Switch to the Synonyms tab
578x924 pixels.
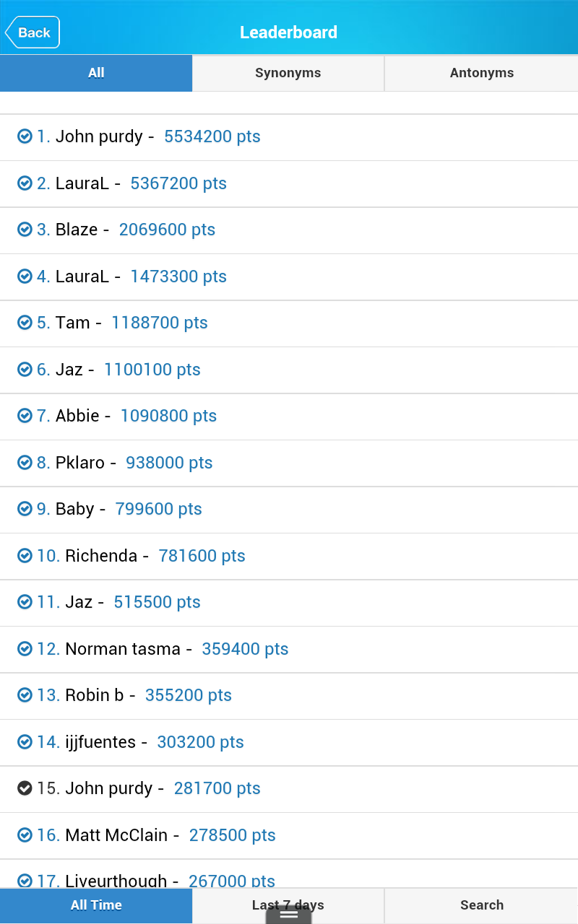(288, 73)
